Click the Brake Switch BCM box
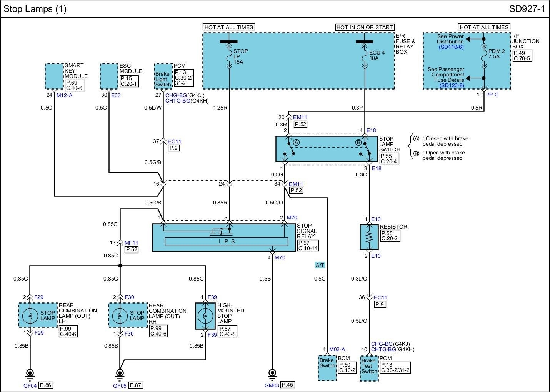This screenshot has width=550, height=392. [x=327, y=368]
